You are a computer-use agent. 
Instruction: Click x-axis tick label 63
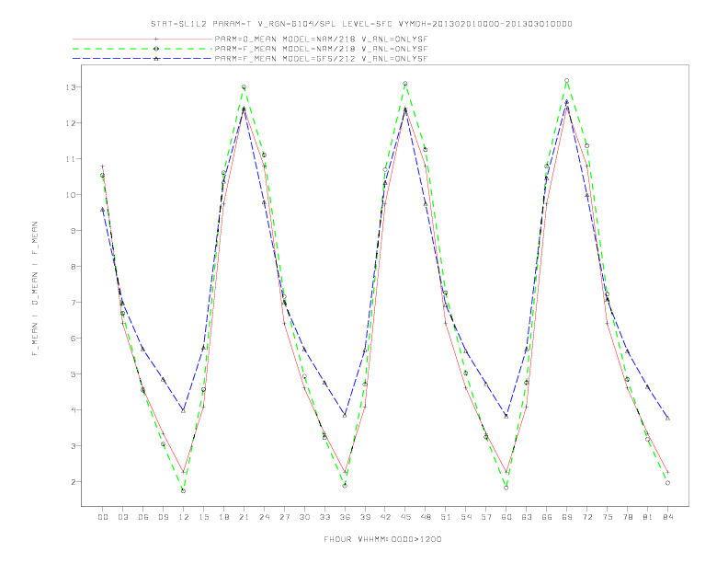pos(527,517)
